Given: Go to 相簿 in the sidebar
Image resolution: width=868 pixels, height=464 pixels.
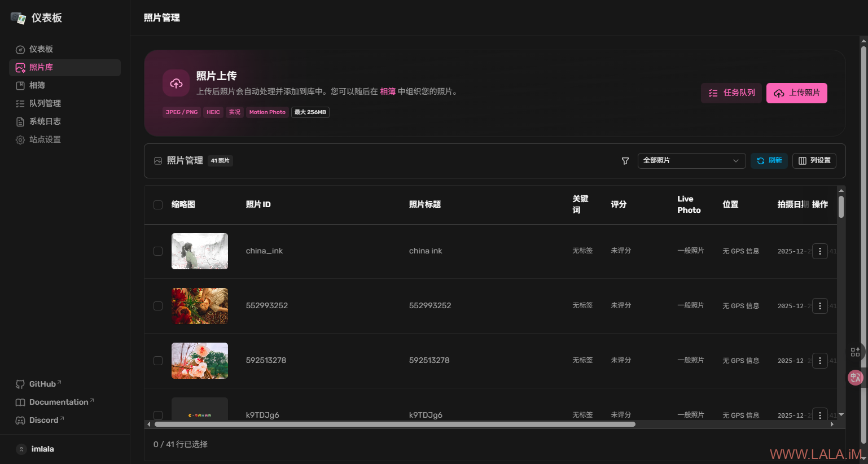Looking at the screenshot, I should point(37,85).
